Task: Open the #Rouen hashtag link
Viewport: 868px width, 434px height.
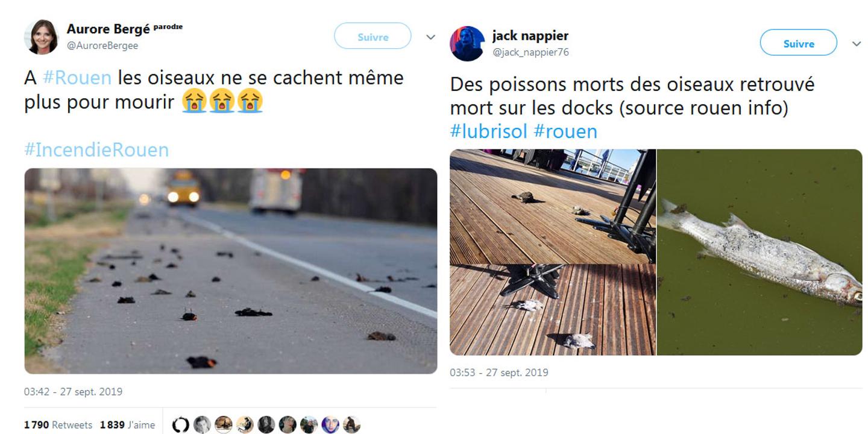Action: [x=77, y=78]
